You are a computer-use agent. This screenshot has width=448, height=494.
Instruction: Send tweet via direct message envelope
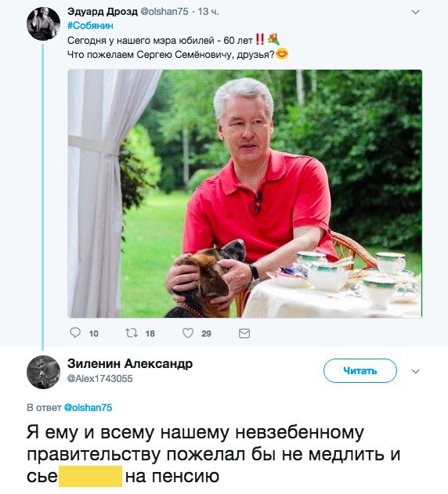(244, 334)
